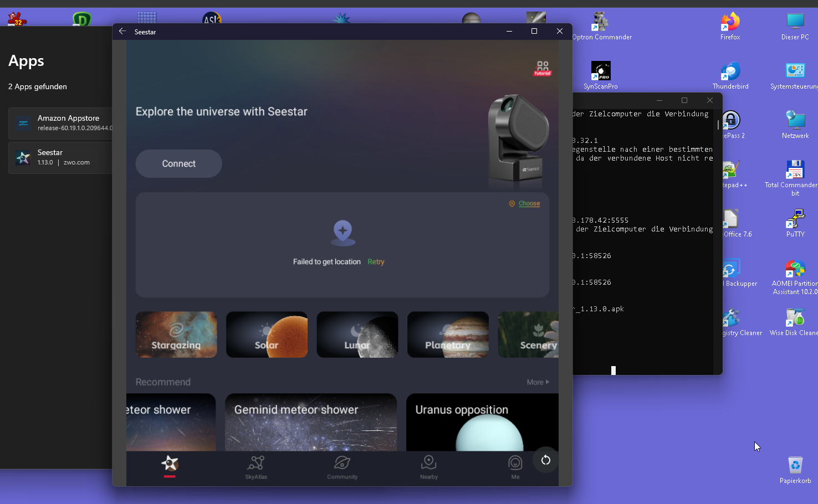Screen dimensions: 818x504
Task: Click the rotate refresh floating button
Action: [546, 460]
